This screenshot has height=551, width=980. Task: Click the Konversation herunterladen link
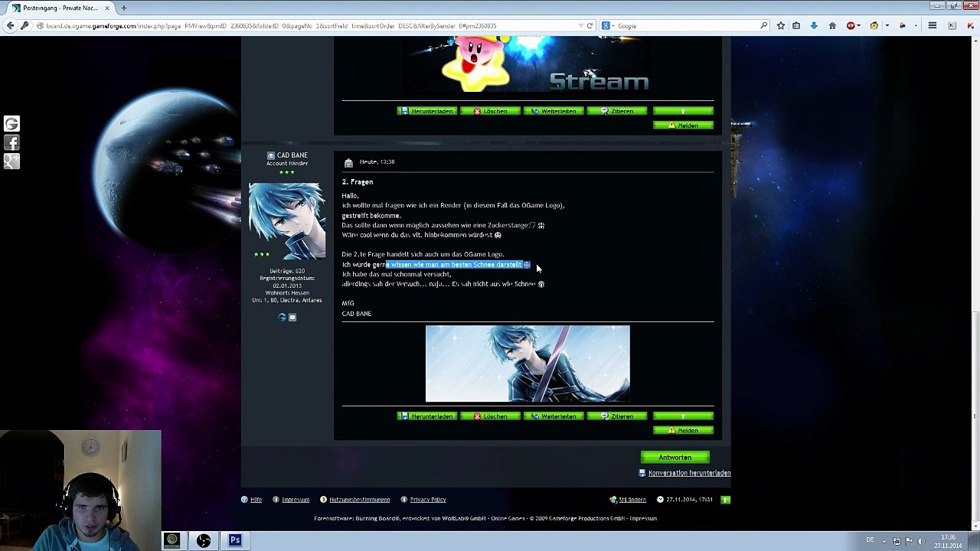(x=689, y=473)
